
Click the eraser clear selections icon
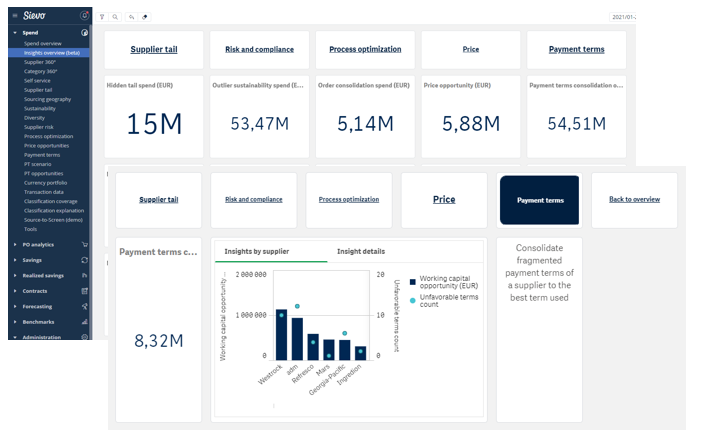145,17
